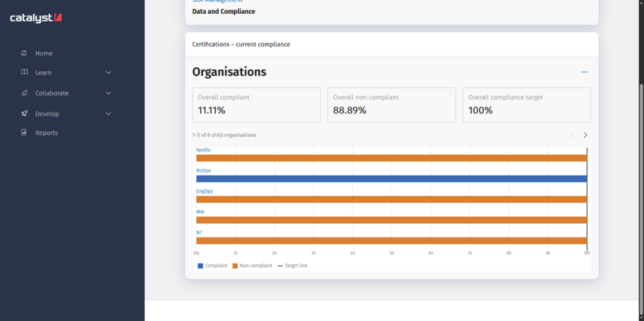Click the 'Data and Compliance' text
This screenshot has height=321, width=644.
pyautogui.click(x=223, y=11)
